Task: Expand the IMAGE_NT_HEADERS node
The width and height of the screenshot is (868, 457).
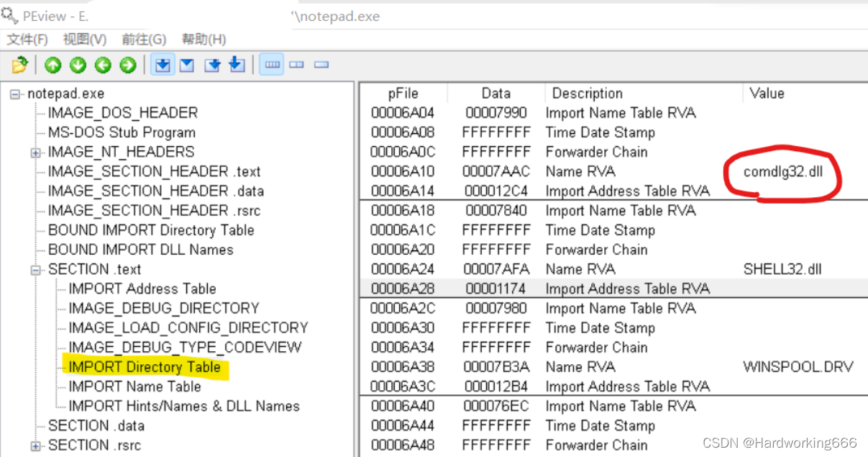Action: 35,153
